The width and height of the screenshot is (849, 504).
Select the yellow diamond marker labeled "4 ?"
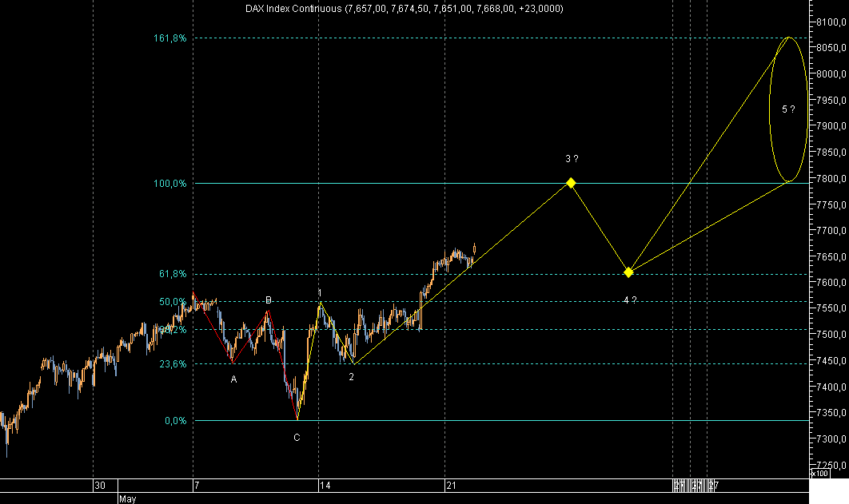click(x=628, y=272)
